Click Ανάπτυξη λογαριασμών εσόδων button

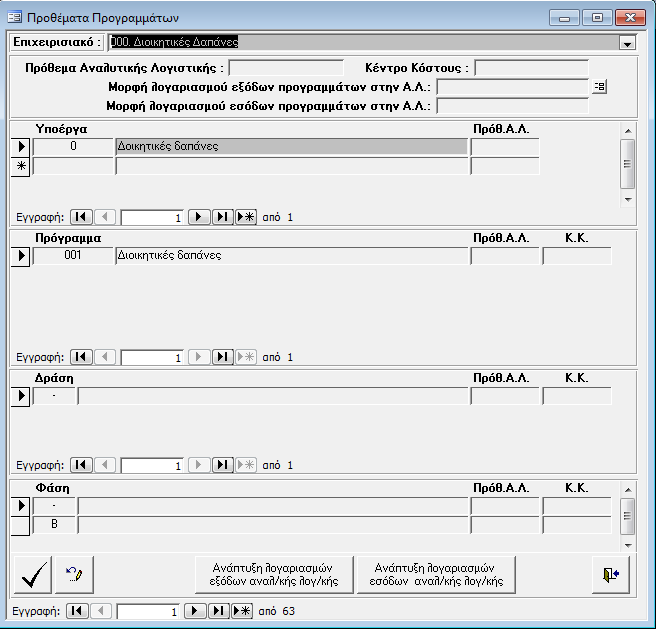point(436,575)
